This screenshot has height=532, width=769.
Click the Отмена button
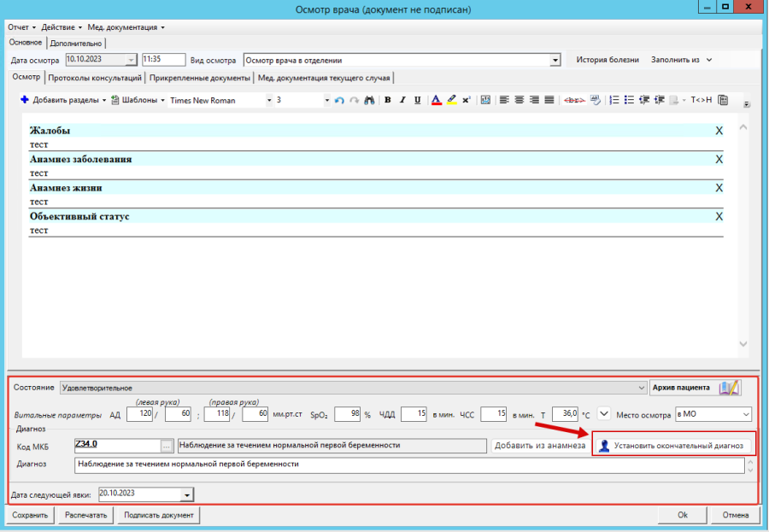pos(735,515)
